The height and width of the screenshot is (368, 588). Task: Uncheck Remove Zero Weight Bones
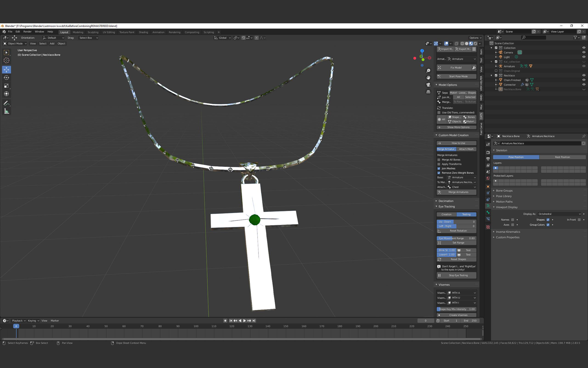[439, 173]
